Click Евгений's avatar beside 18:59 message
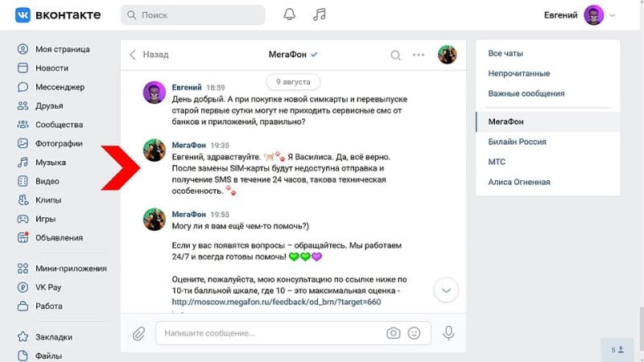 [155, 93]
